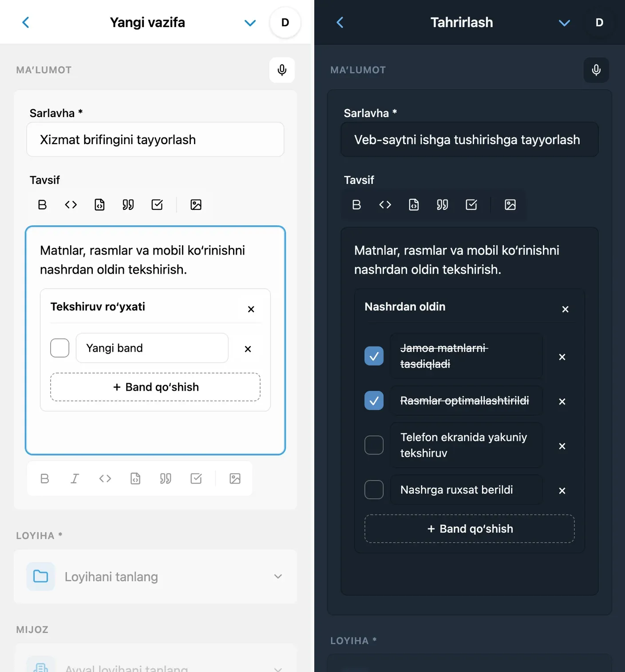The image size is (625, 672).
Task: Click description text in the light editor
Action: tap(142, 260)
